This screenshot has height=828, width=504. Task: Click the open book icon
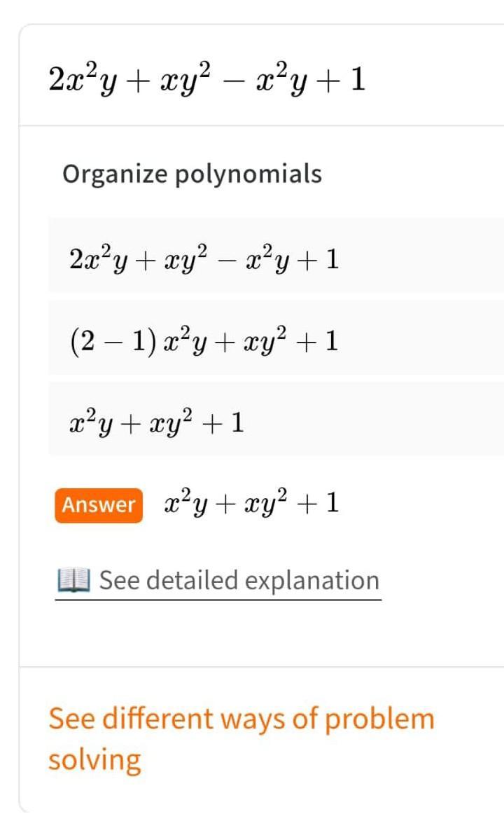click(x=73, y=581)
